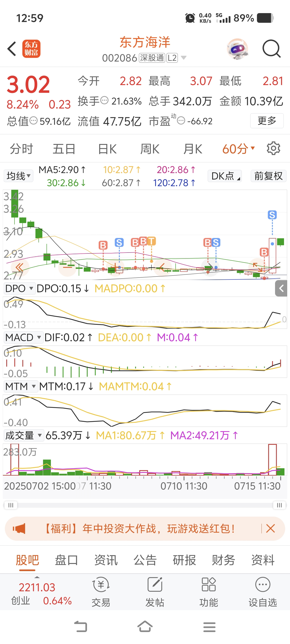Tap the 前复权 button
The height and width of the screenshot is (644, 290).
tap(269, 176)
